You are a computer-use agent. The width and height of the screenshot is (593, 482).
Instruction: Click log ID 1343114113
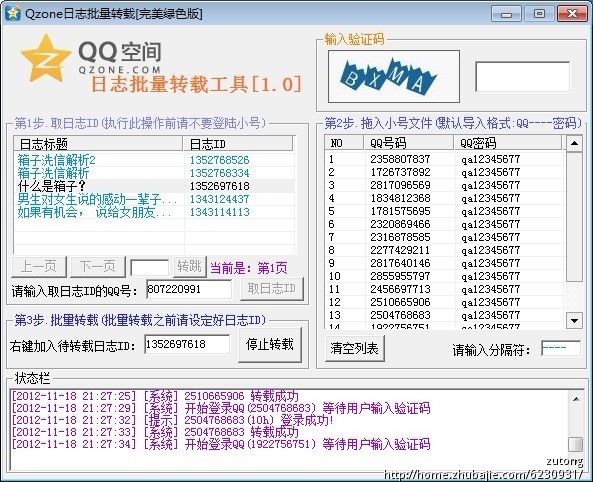click(x=219, y=212)
